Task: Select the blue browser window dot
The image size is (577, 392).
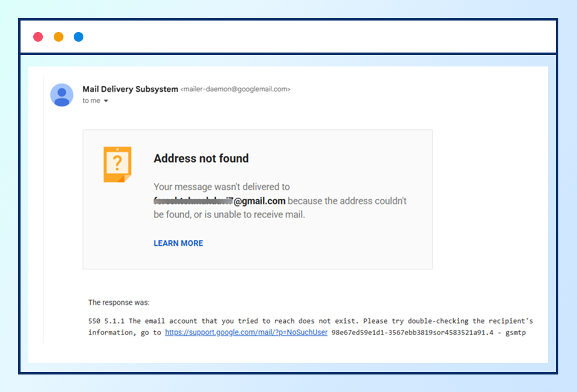Action: (78, 36)
